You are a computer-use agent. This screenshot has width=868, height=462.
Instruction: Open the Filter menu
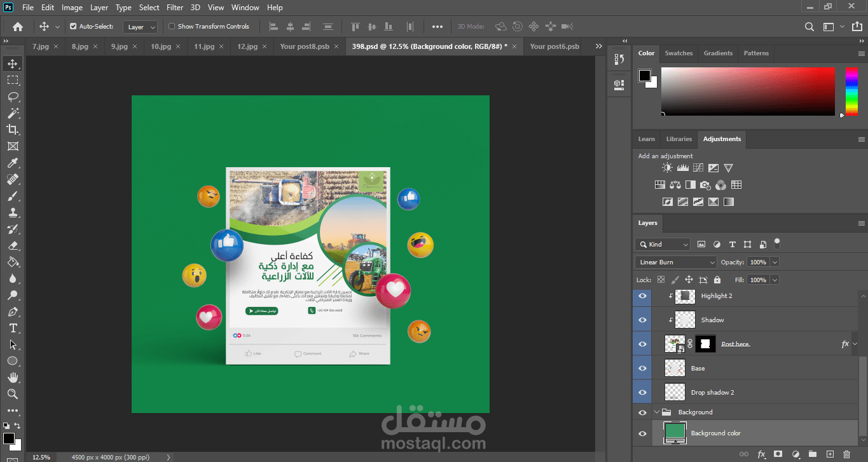(175, 8)
